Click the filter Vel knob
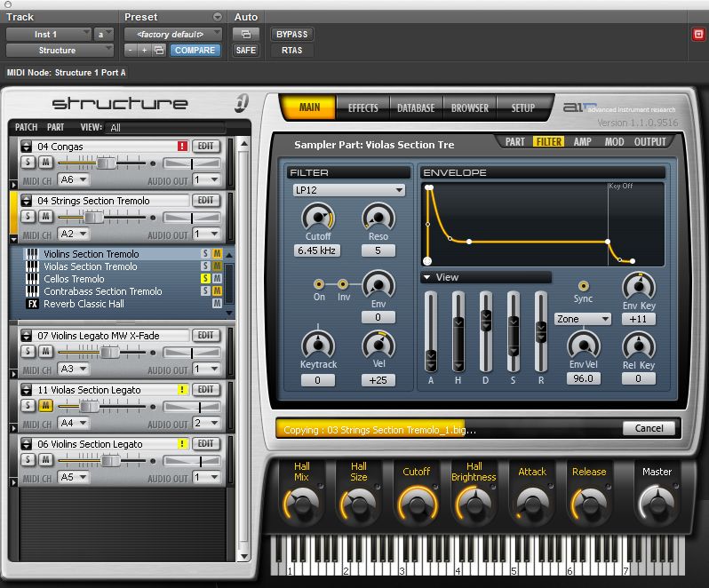The width and height of the screenshot is (709, 588). [378, 345]
